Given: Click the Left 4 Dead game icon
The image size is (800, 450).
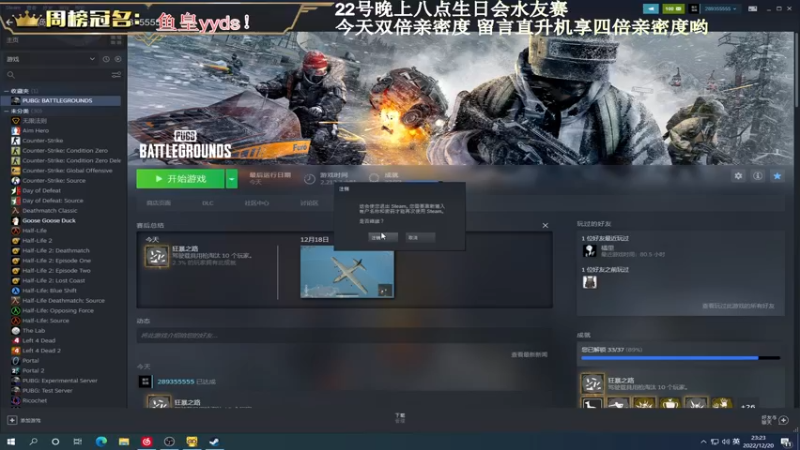Looking at the screenshot, I should pyautogui.click(x=16, y=340).
